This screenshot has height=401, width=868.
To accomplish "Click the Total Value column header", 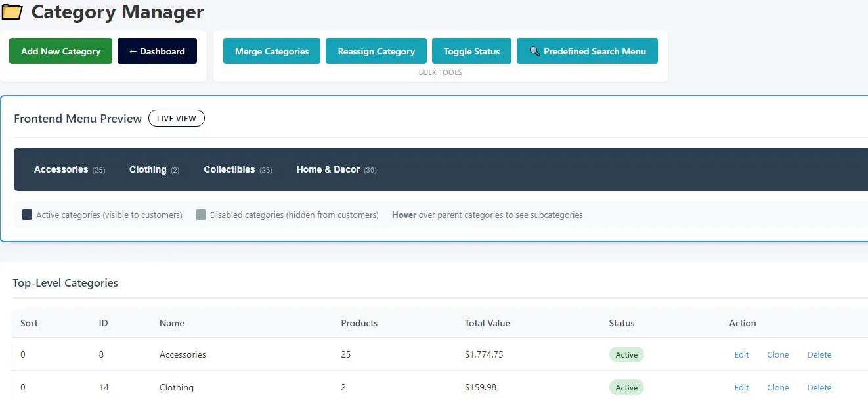I will [x=487, y=323].
